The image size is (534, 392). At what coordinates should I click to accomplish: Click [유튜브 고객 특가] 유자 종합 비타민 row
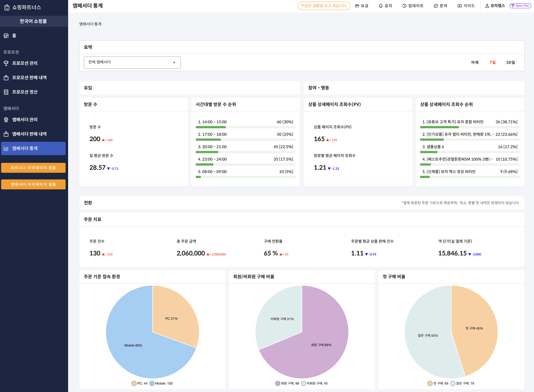(x=470, y=124)
